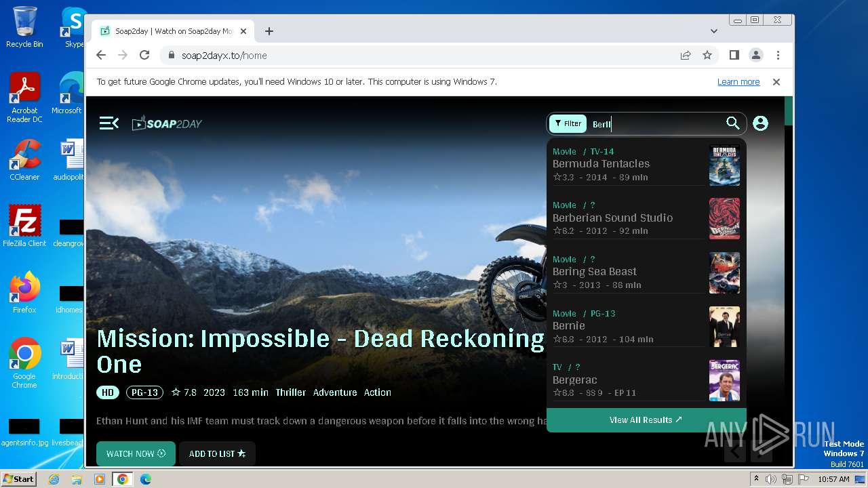Select Bernie search result

click(646, 327)
